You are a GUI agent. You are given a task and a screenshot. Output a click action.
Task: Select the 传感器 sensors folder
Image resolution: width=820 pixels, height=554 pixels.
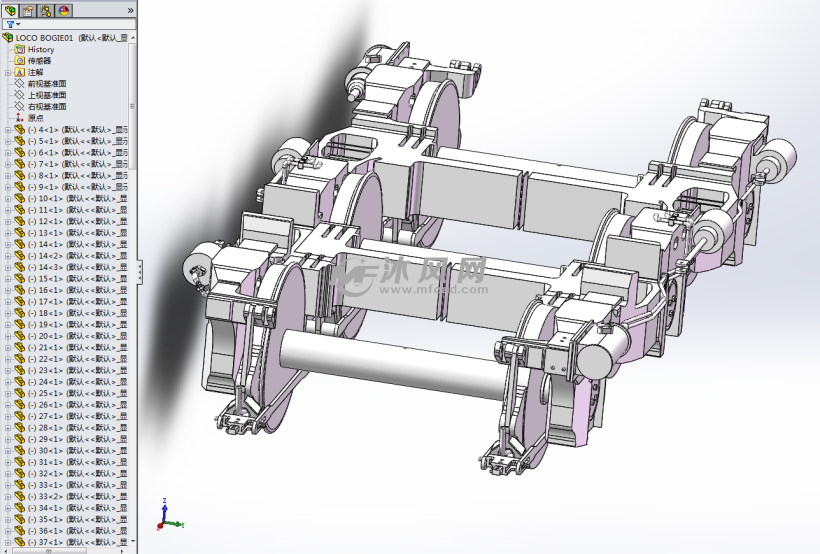40,61
